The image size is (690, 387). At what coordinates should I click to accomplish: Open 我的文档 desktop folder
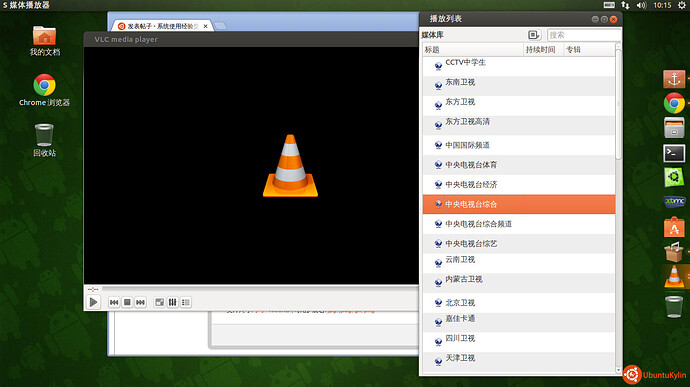[x=44, y=41]
